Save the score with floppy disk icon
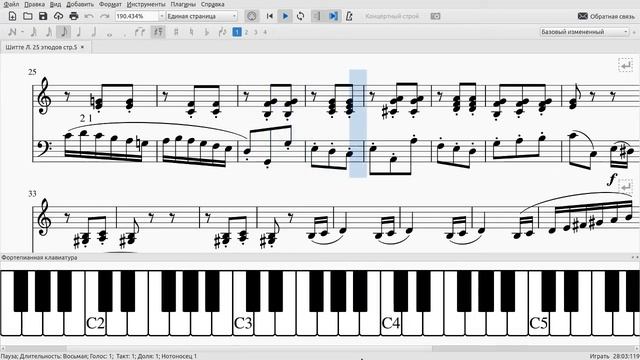This screenshot has height=360, width=640. (x=43, y=16)
